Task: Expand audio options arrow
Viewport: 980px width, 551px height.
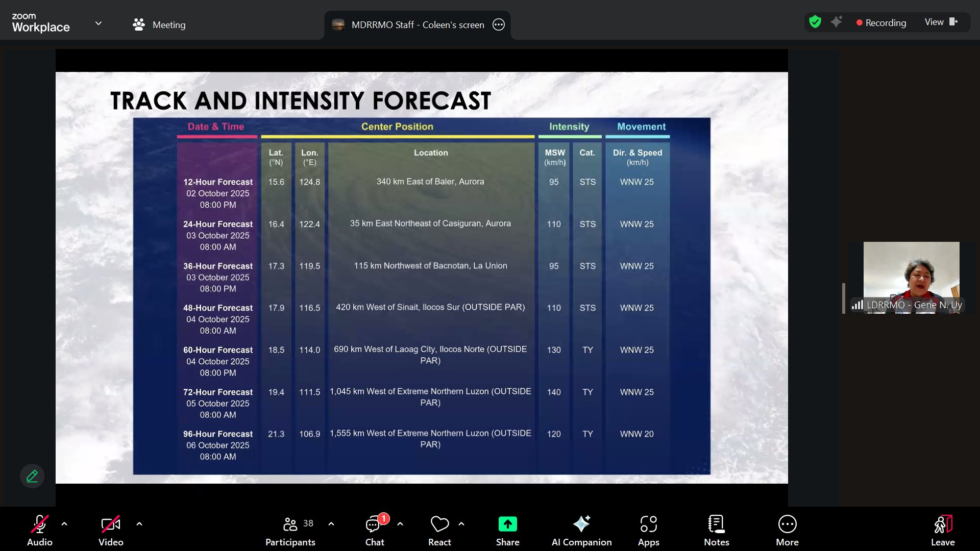Action: point(64,523)
